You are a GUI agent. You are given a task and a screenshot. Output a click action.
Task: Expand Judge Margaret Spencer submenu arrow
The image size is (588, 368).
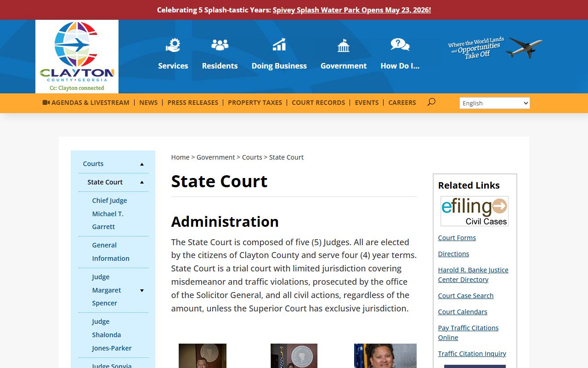pyautogui.click(x=142, y=290)
